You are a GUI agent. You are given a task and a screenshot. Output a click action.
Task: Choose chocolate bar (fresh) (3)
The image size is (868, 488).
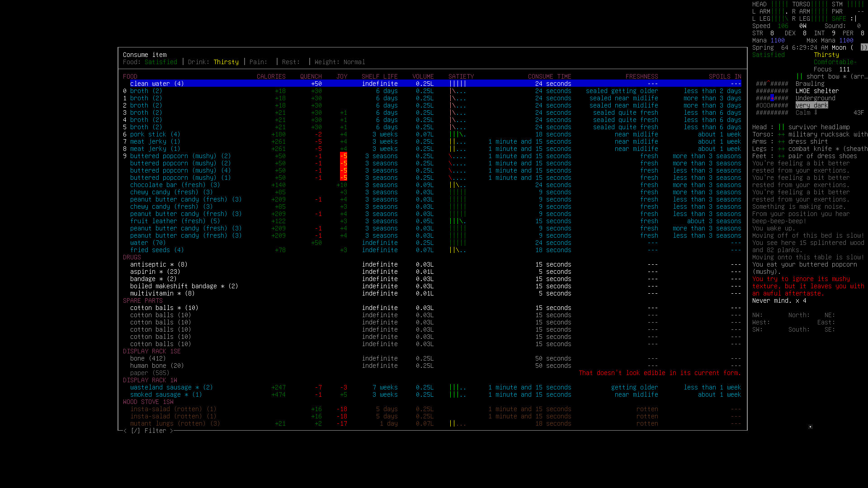(175, 185)
